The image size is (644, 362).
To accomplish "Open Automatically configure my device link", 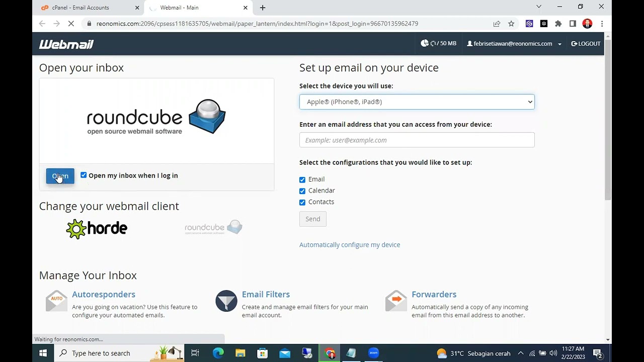I will tap(350, 245).
